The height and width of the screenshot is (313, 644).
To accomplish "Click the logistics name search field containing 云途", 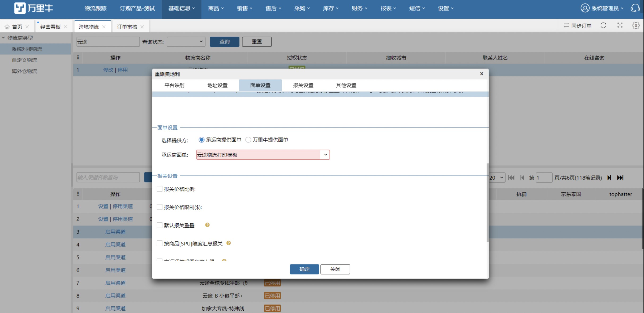I will [108, 42].
